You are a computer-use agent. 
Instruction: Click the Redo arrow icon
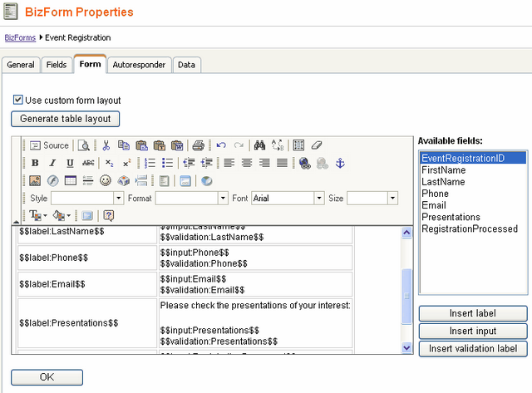pyautogui.click(x=239, y=145)
